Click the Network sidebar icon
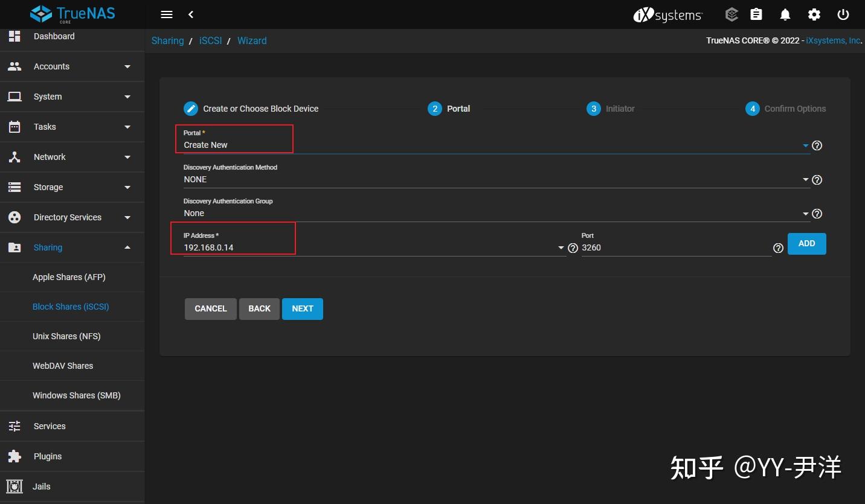The image size is (865, 504). click(14, 157)
